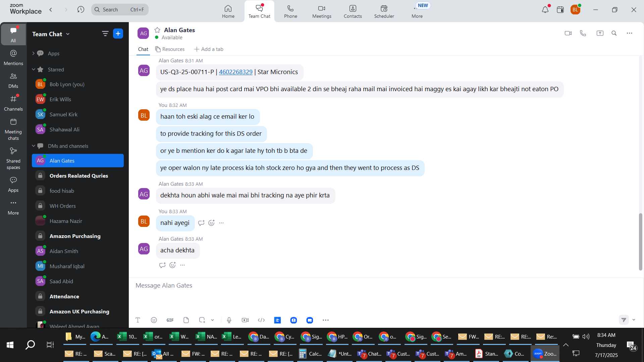Click the blue new chat plus button

[118, 34]
